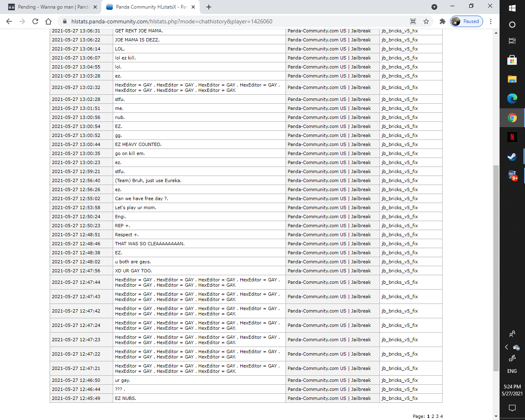
Task: Launch Netflix from the taskbar
Action: tap(512, 137)
